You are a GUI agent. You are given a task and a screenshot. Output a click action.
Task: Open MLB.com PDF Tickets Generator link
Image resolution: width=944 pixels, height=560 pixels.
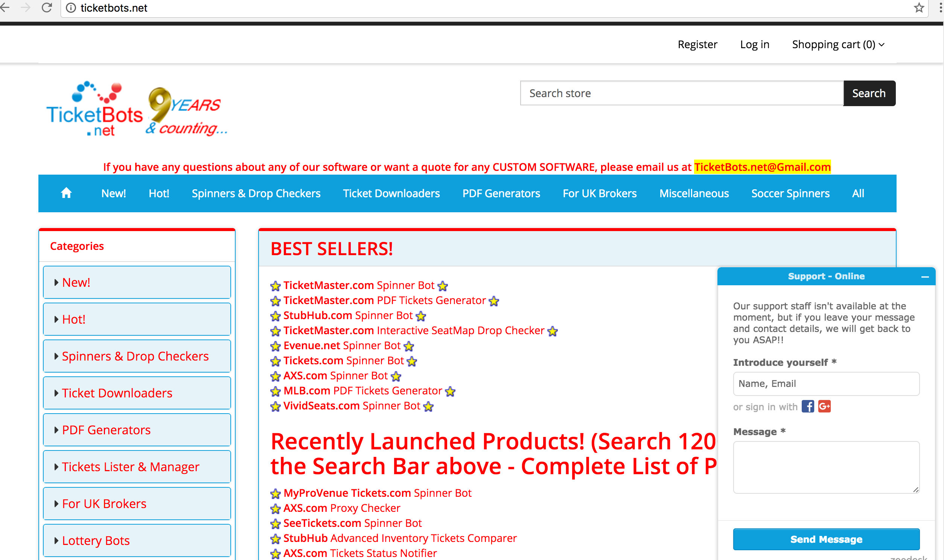click(362, 391)
